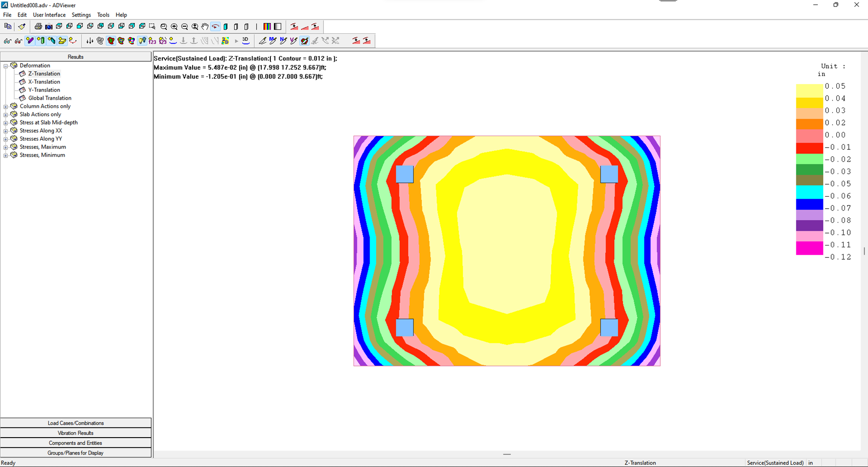Collapse the Deformation tree node
This screenshot has width=868, height=467.
[x=6, y=66]
